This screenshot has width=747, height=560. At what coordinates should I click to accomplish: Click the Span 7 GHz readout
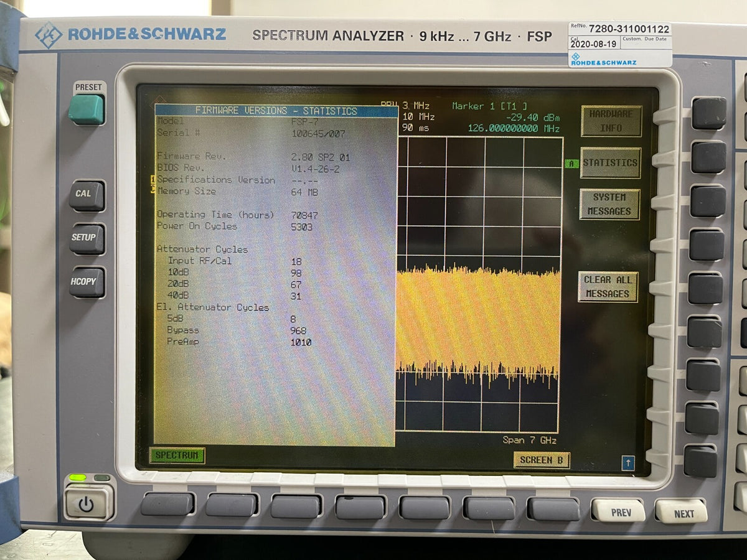(x=529, y=440)
